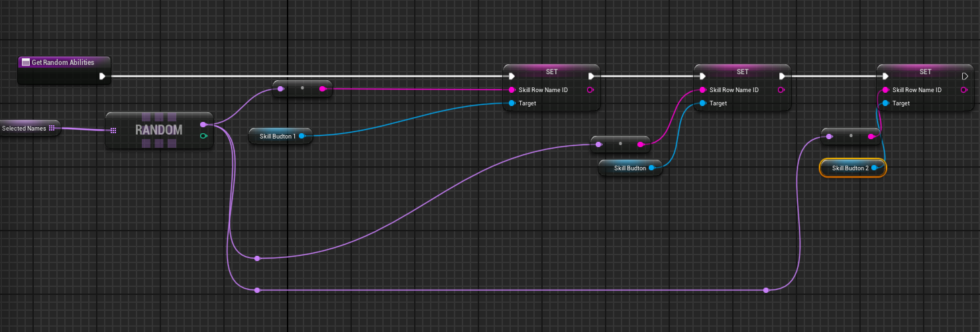The width and height of the screenshot is (980, 332).
Task: Click Target pin on last SET node
Action: (x=885, y=103)
